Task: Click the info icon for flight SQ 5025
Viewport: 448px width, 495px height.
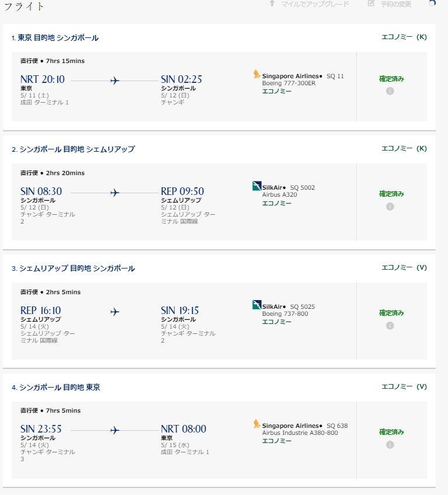Action: click(390, 326)
